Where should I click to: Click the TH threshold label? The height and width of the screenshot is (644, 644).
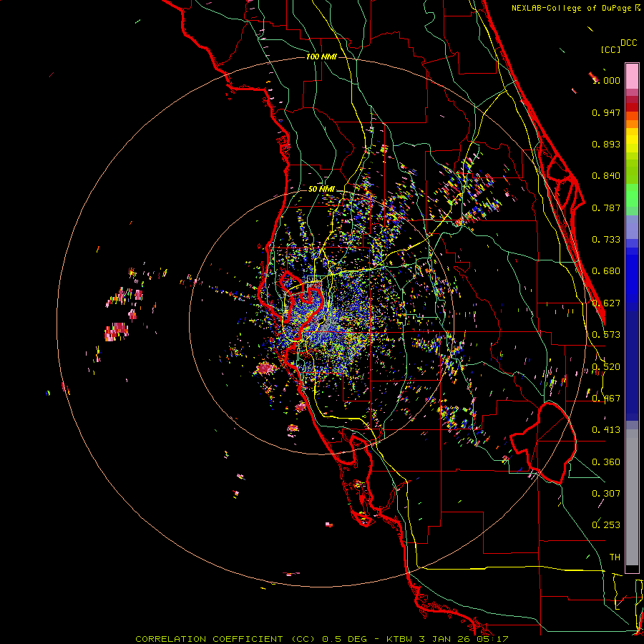615,557
